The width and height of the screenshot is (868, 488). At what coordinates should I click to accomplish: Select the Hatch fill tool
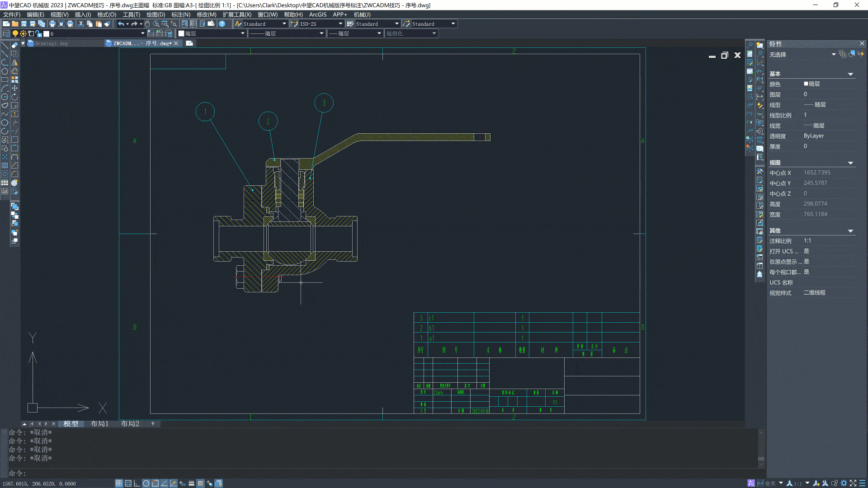coord(5,165)
